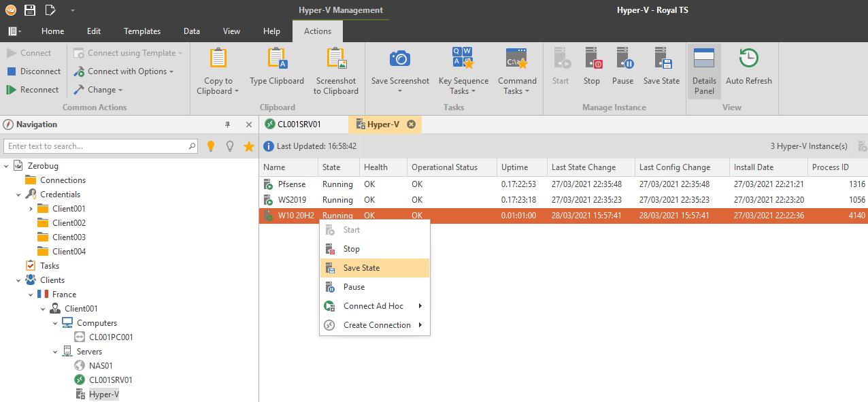Open the Edit ribbon tab
Image resolution: width=868 pixels, height=402 pixels.
(x=94, y=31)
